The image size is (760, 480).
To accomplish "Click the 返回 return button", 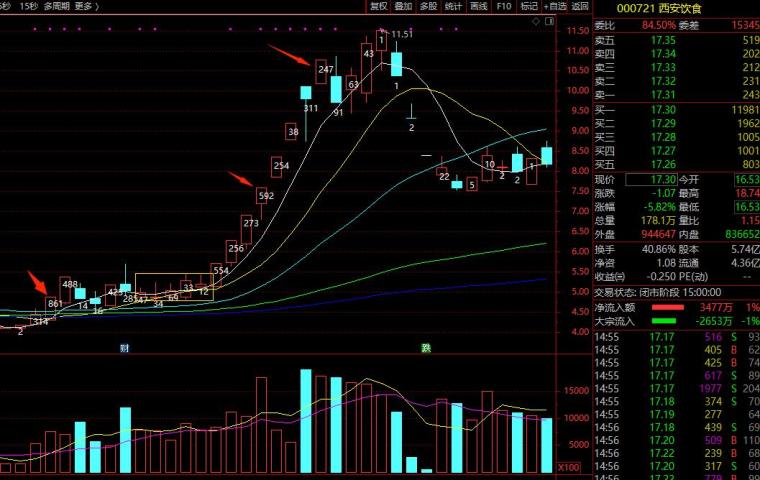I will [x=580, y=6].
